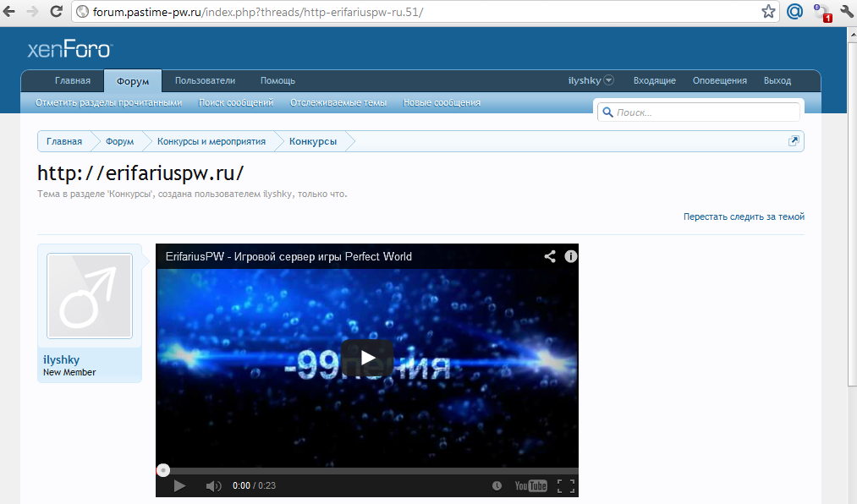
Task: Open Входящие inbox link
Action: [x=654, y=80]
